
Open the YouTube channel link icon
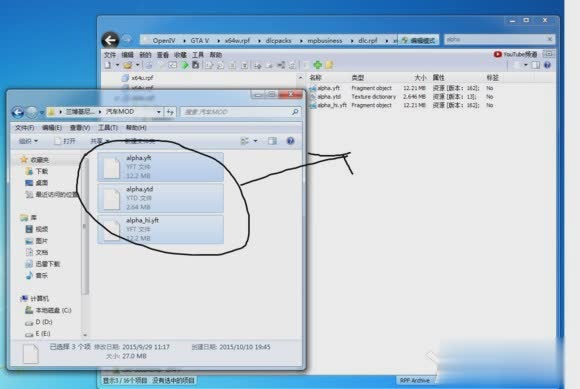[x=498, y=54]
